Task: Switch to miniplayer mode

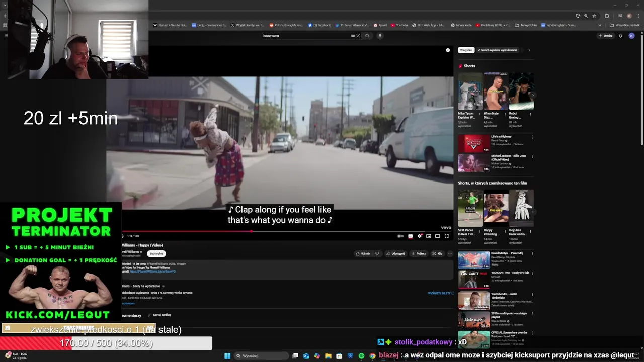Action: (x=429, y=236)
